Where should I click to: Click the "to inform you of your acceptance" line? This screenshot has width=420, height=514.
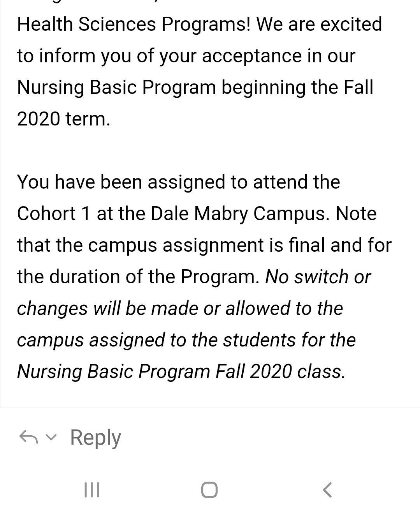186,56
